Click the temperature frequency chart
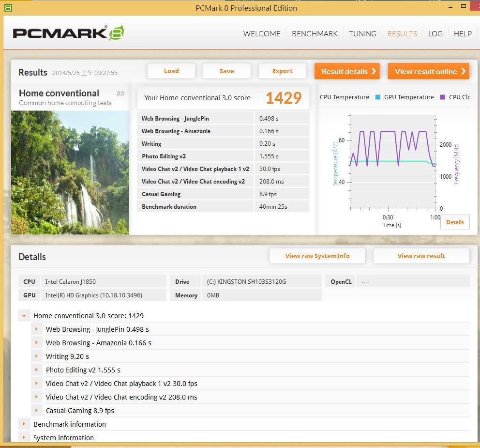The image size is (480, 448). pos(393,162)
